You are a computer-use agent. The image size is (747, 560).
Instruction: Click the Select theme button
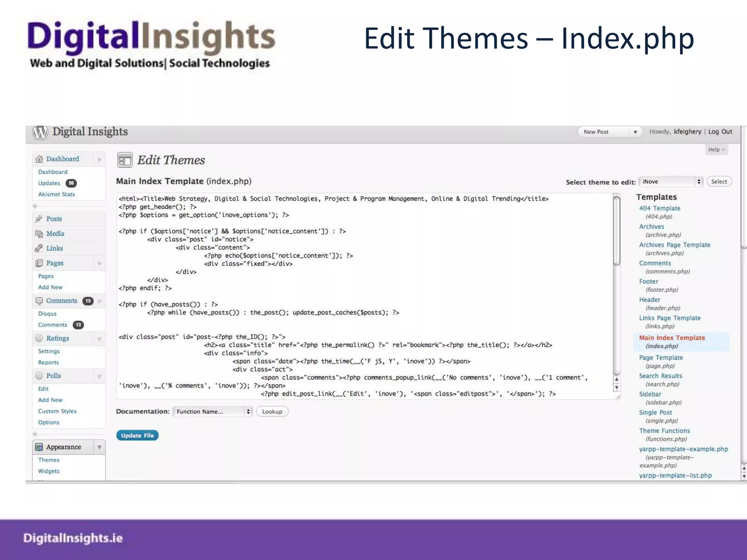[719, 182]
